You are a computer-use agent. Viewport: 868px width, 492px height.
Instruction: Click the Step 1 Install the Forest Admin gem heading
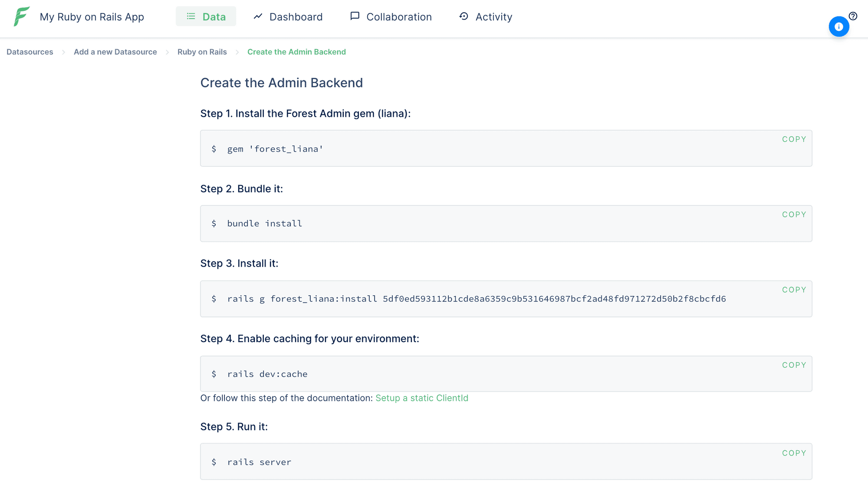click(306, 114)
